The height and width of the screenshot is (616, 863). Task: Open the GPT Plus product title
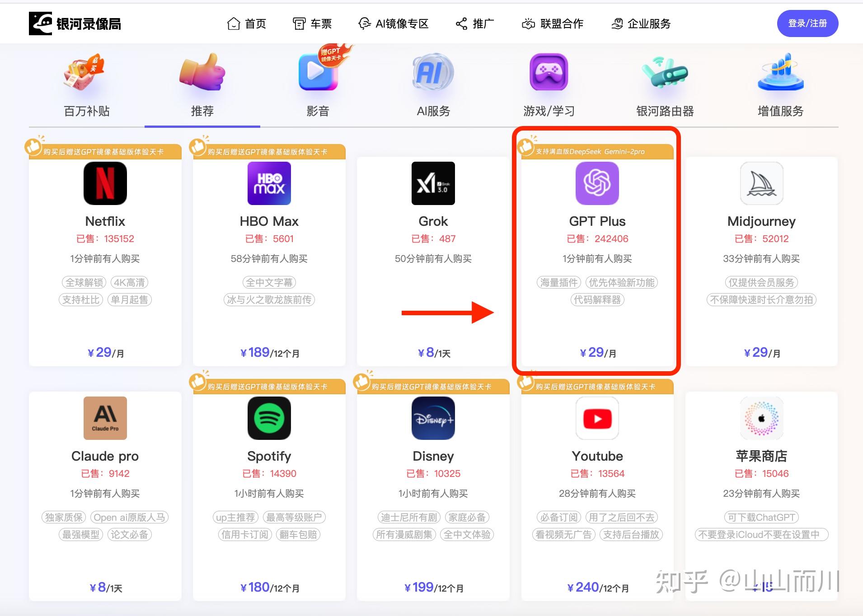597,221
